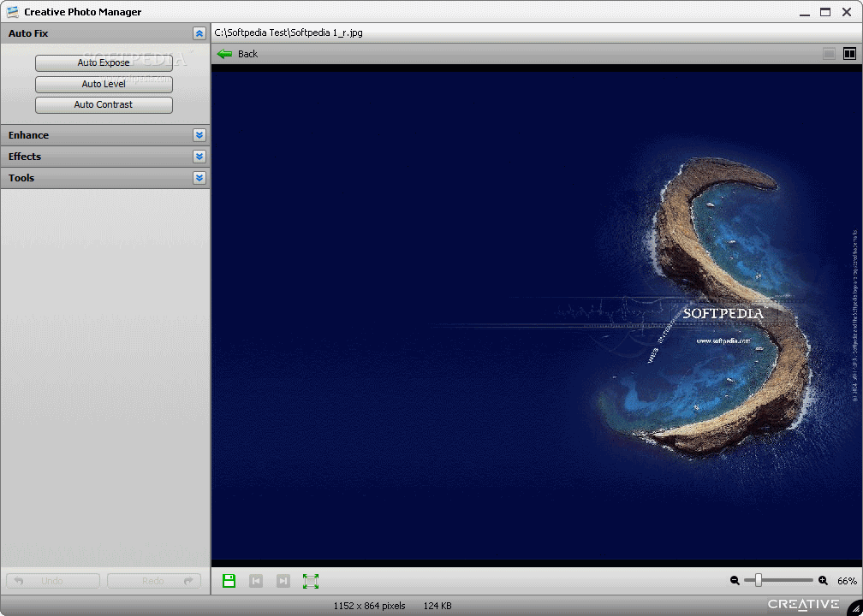Collapse the Auto Fix panel chevron
Viewport: 863px width, 616px height.
[199, 33]
